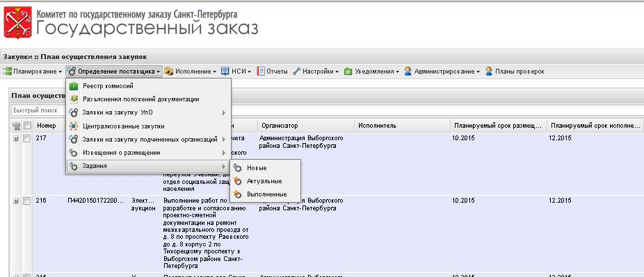Click the row number 216 cell
644x277 pixels.
click(x=40, y=201)
